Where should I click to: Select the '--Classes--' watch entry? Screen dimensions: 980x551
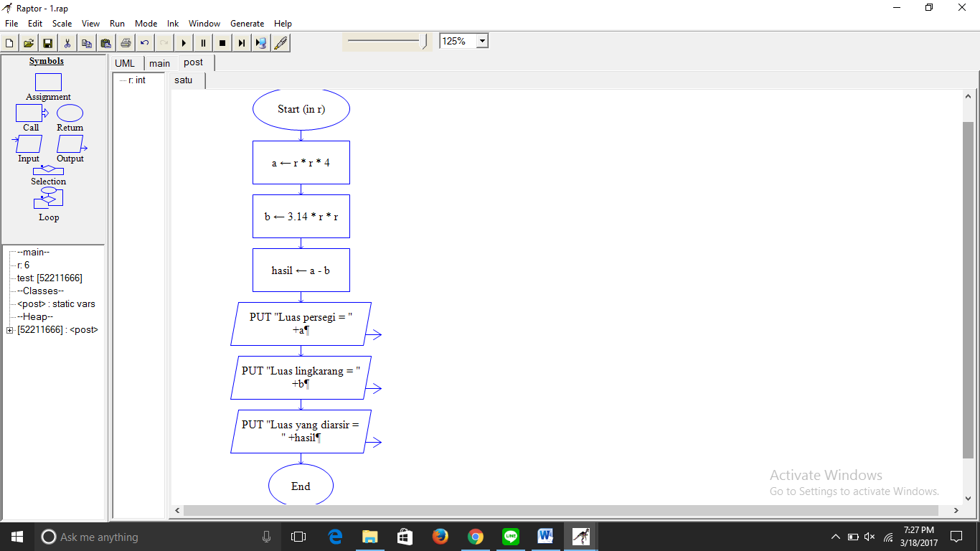[x=40, y=291]
